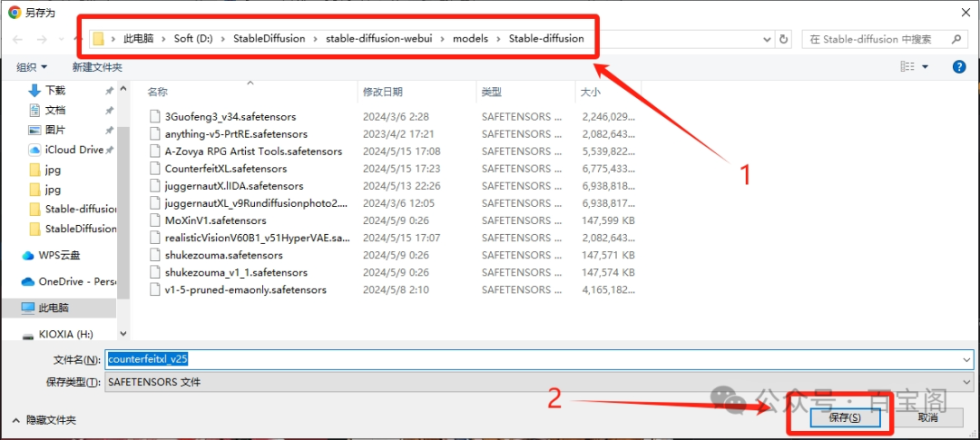Select CounterfeitXL.safetensors file
980x440 pixels.
226,169
